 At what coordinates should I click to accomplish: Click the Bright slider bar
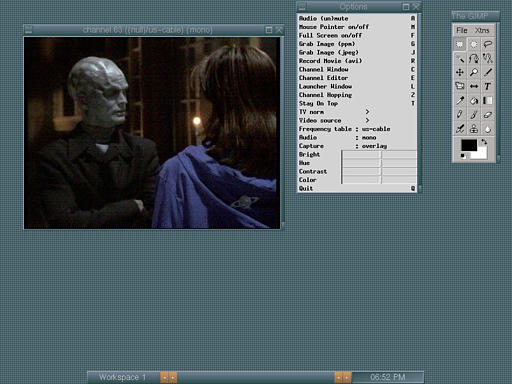pos(379,154)
